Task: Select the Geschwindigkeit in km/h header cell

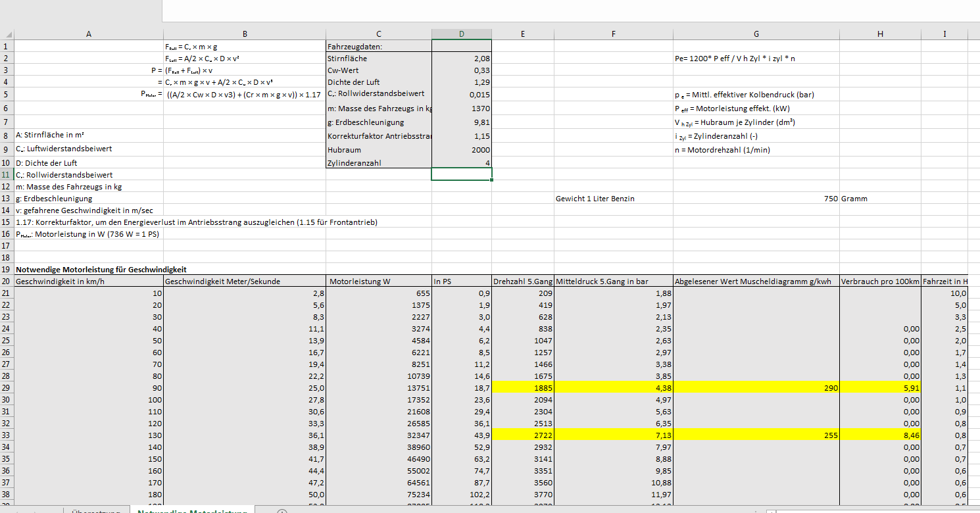Action: pos(89,281)
